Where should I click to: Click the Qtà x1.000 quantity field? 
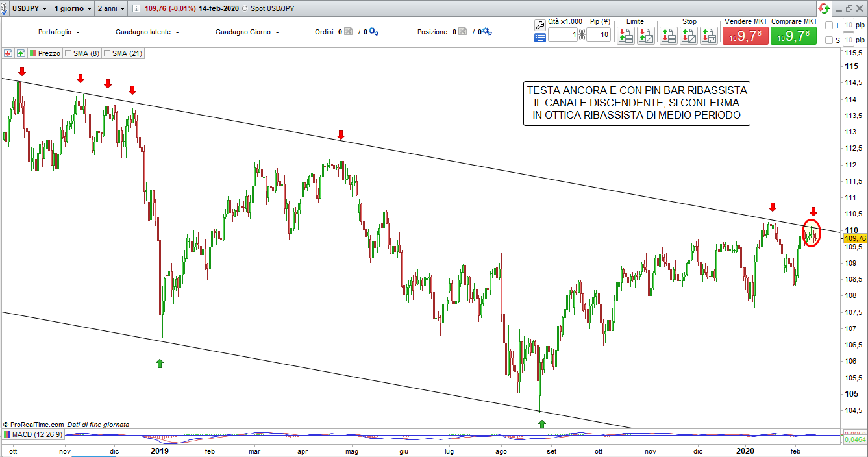click(562, 34)
